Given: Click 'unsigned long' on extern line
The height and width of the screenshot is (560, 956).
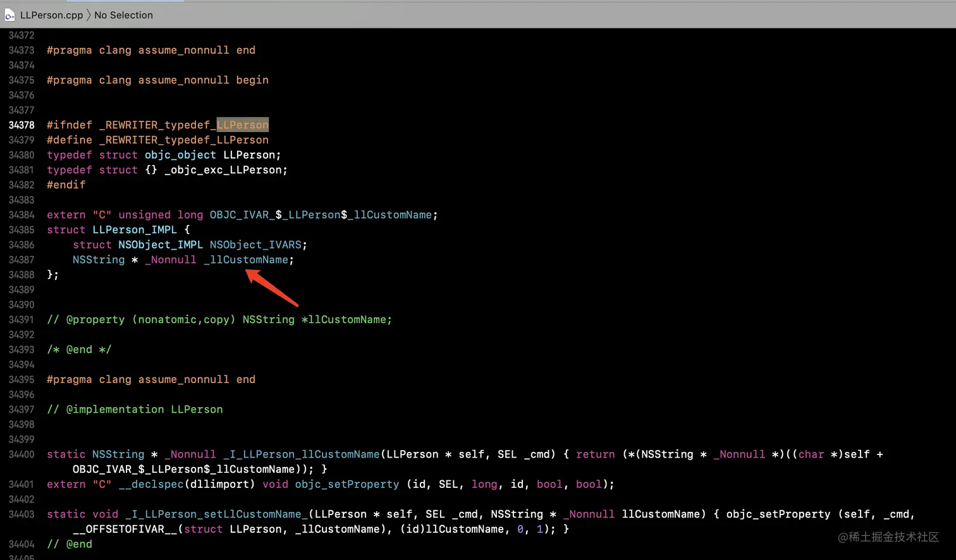Looking at the screenshot, I should (x=161, y=215).
